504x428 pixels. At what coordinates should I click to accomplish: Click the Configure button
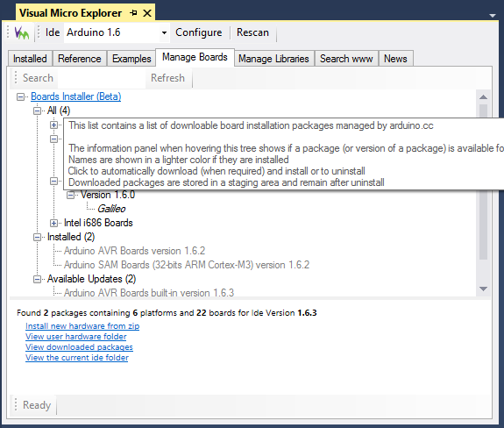tap(199, 32)
